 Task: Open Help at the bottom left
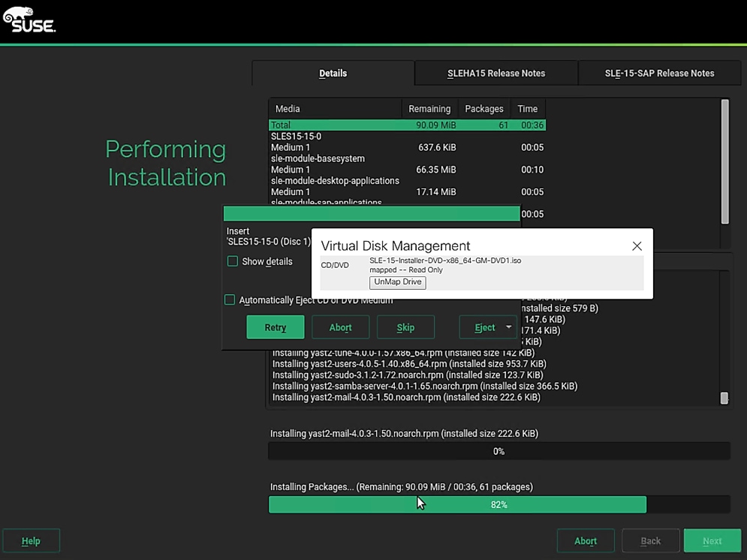coord(31,541)
